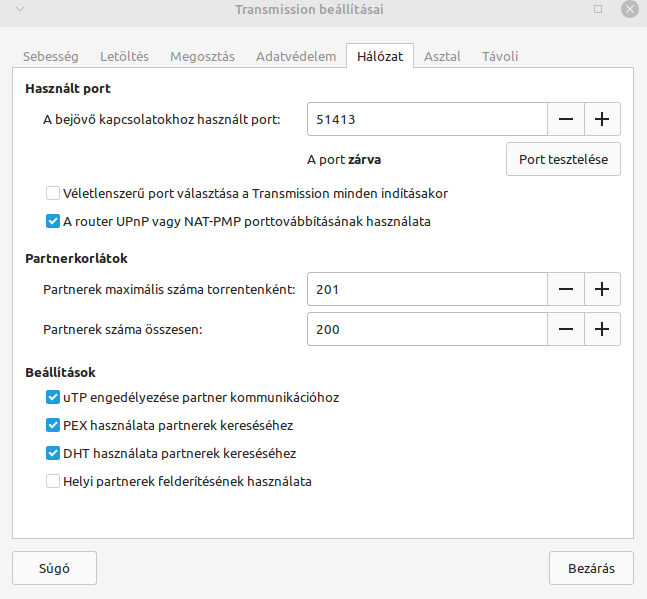This screenshot has width=647, height=599.
Task: Click the Partnerkorlátok section heading
Action: coord(76,259)
